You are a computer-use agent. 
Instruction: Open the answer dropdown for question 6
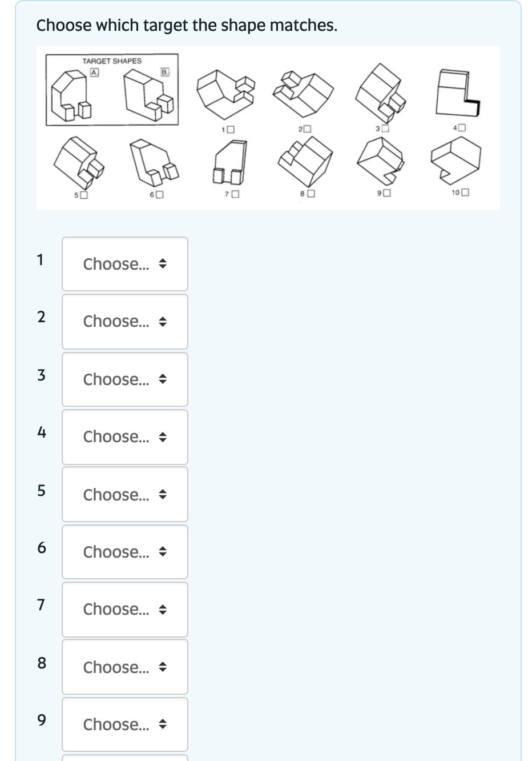tap(124, 552)
